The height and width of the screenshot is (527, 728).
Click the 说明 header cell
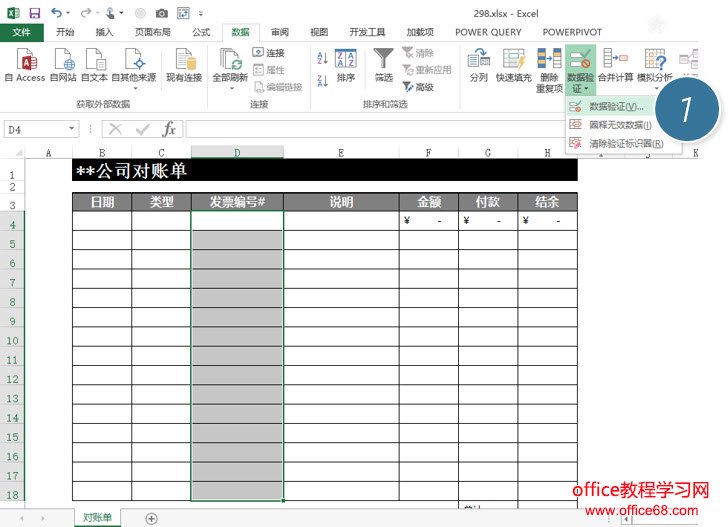[x=341, y=202]
